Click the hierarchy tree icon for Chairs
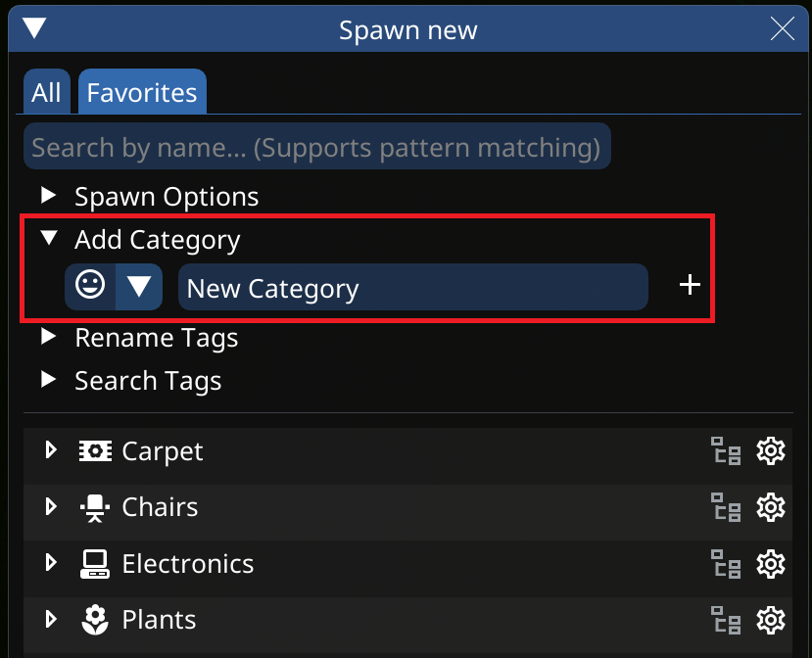The image size is (812, 658). tap(726, 507)
